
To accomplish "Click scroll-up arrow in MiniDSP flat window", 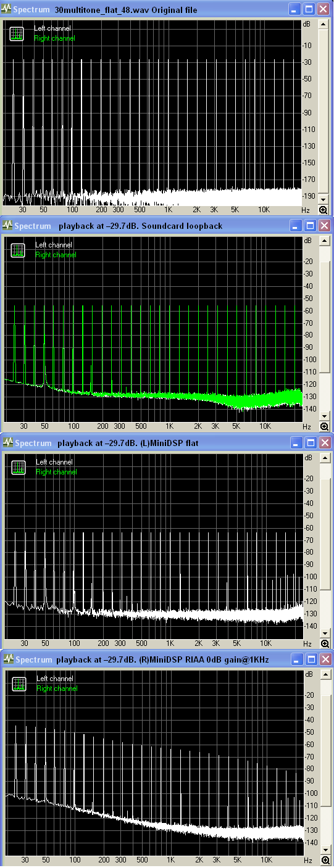I will pyautogui.click(x=324, y=458).
